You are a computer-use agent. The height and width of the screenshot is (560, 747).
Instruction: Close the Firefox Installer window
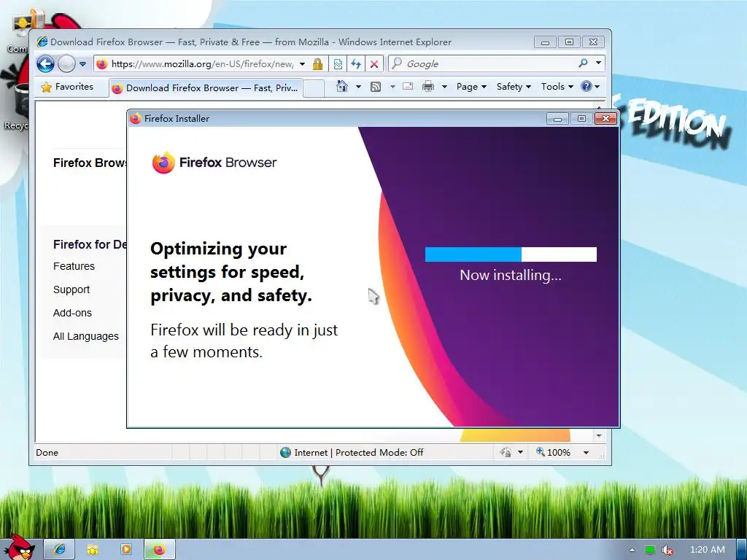[x=605, y=118]
